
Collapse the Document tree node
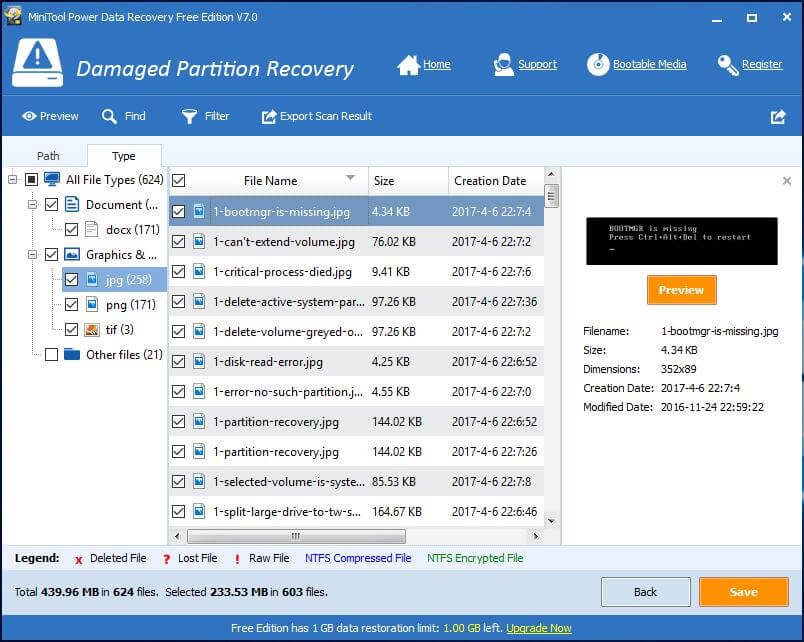32,205
